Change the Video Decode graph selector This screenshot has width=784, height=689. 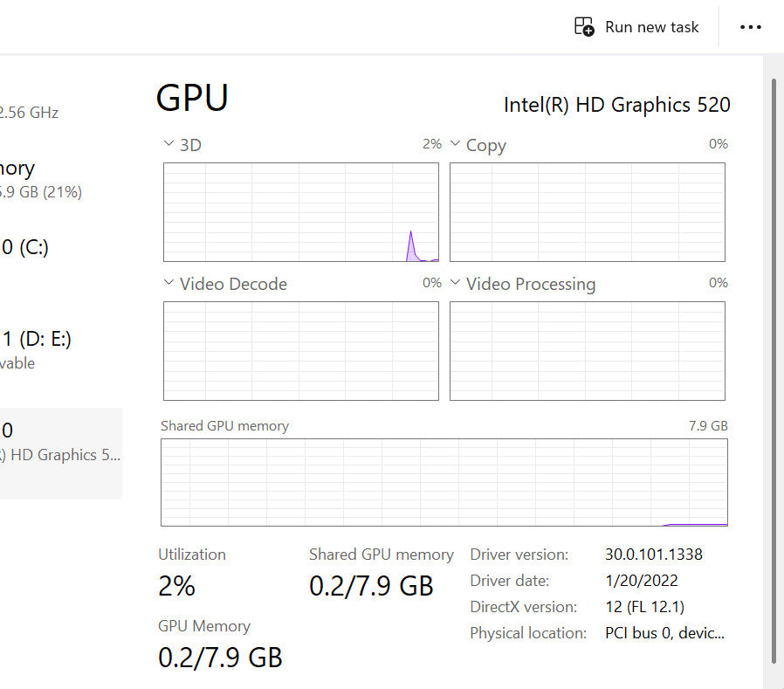point(168,283)
